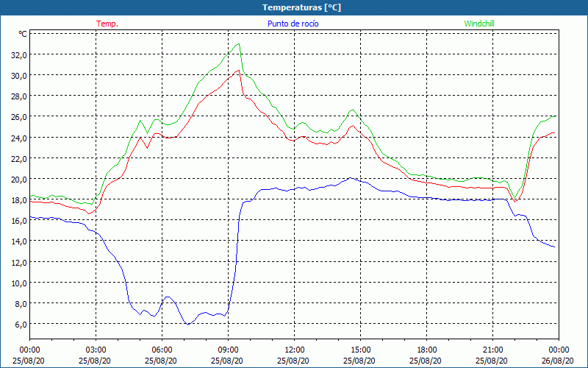Click the red temperature peak near 09:30
This screenshot has width=588, height=368.
click(x=238, y=70)
